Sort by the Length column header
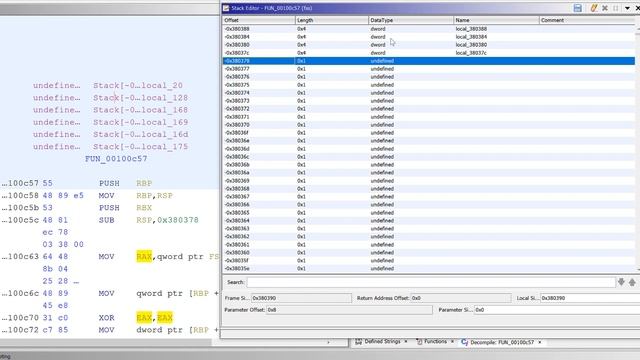The width and height of the screenshot is (640, 360). (x=331, y=20)
